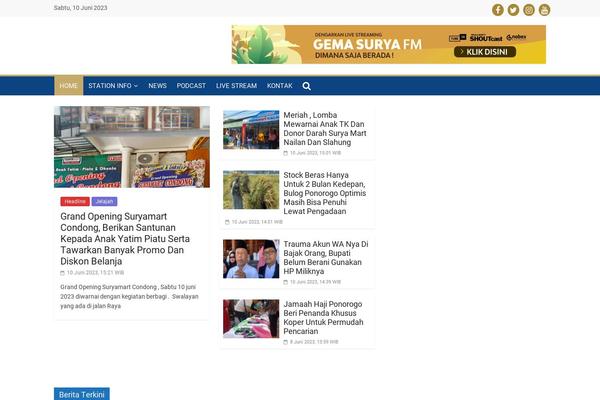Open the Grand Opening Suryamart featured image
This screenshot has width=600, height=400.
click(132, 147)
